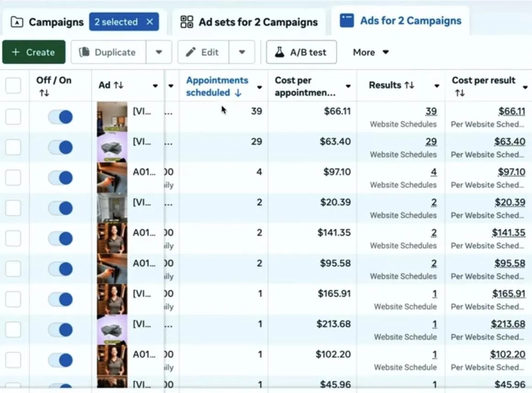Click the Ad column sort arrows
Screen dimensions: 532x393
119,85
